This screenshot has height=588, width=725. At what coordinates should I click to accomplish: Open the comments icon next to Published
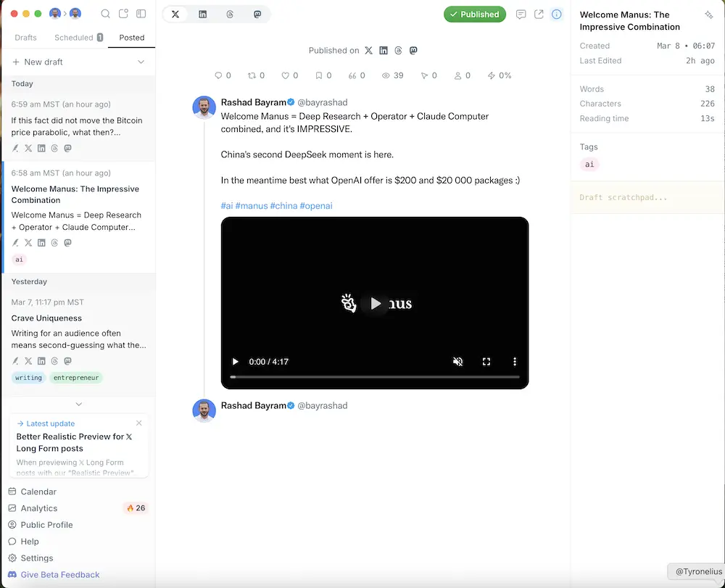[521, 15]
